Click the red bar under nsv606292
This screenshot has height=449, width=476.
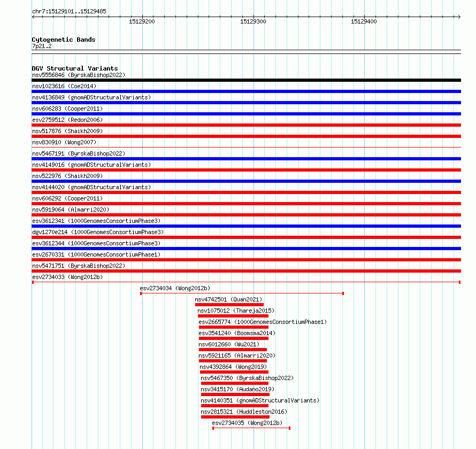click(246, 204)
